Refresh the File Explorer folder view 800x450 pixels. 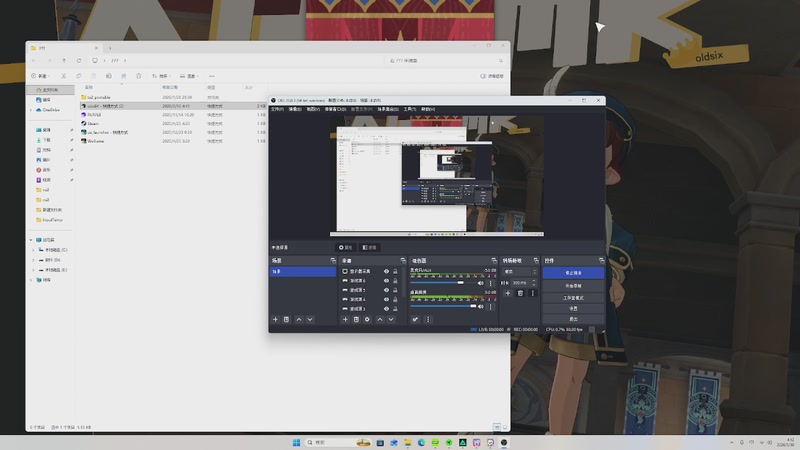click(x=79, y=60)
